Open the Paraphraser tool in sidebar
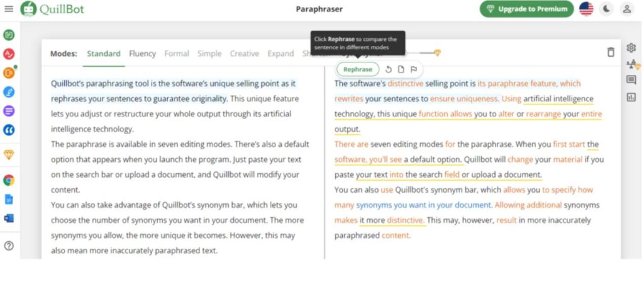Image resolution: width=644 pixels, height=284 pixels. point(9,35)
